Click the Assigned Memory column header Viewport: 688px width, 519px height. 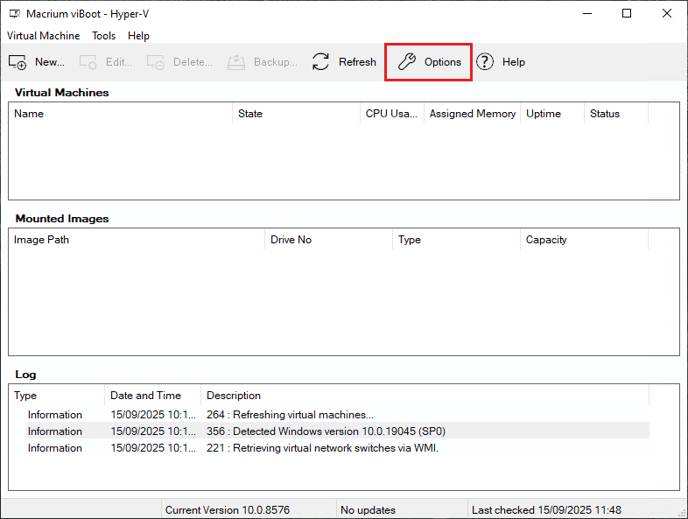472,114
